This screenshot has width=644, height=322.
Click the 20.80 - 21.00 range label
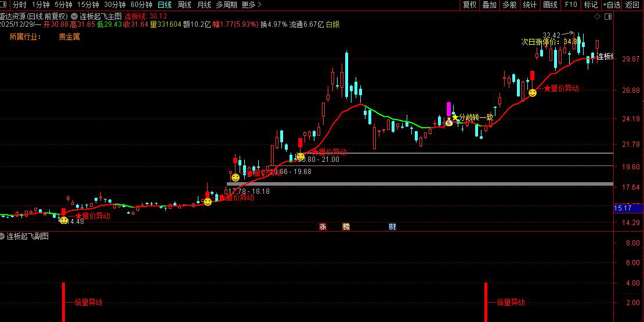319,160
